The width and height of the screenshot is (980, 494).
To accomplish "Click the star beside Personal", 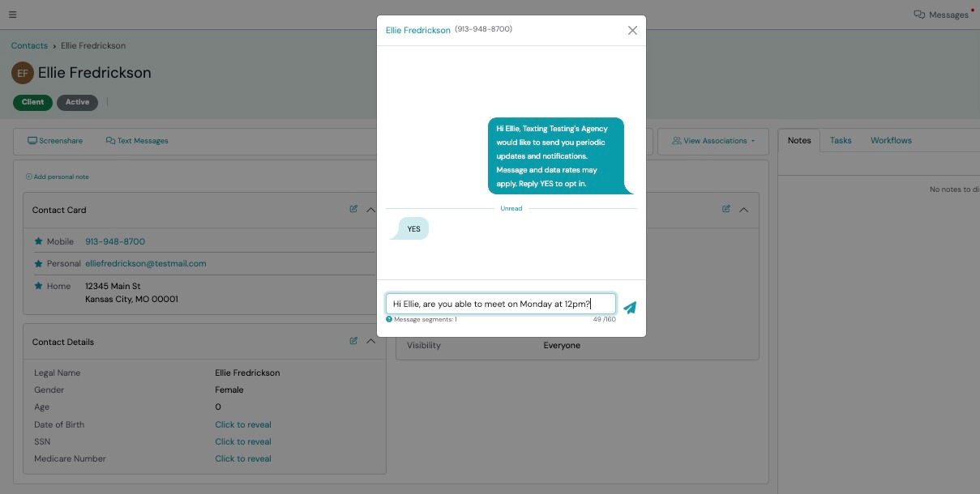I will point(38,263).
